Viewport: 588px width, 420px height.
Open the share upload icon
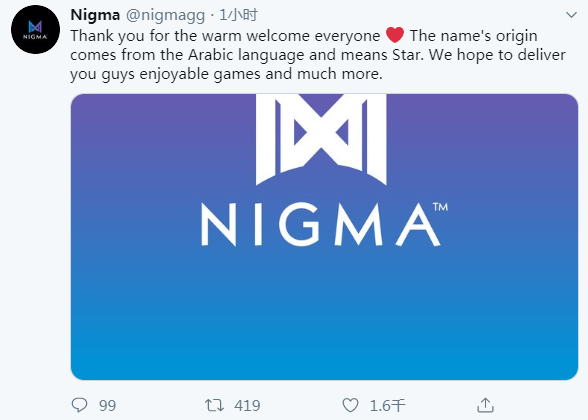point(485,405)
